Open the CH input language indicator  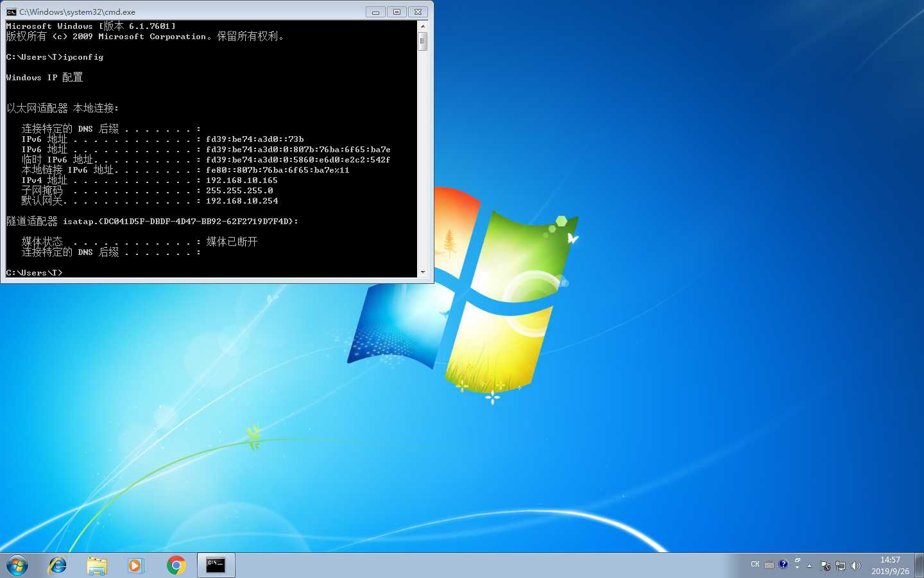pos(755,565)
